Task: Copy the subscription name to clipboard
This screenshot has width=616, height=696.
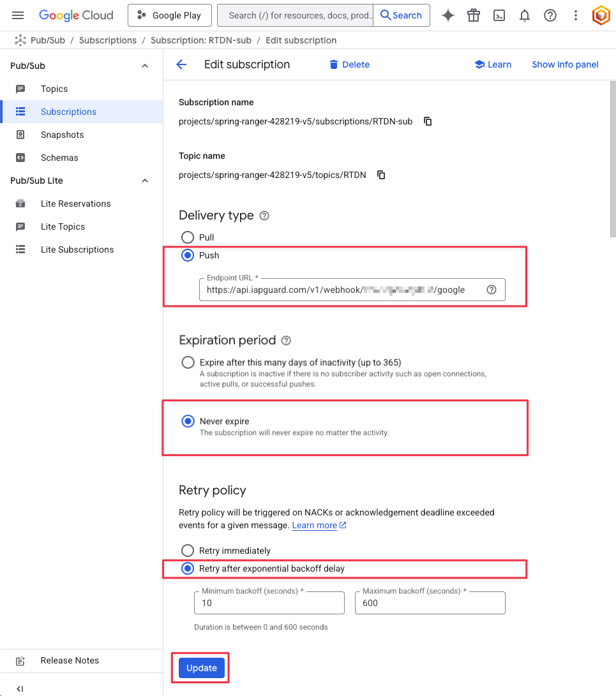Action: 428,121
